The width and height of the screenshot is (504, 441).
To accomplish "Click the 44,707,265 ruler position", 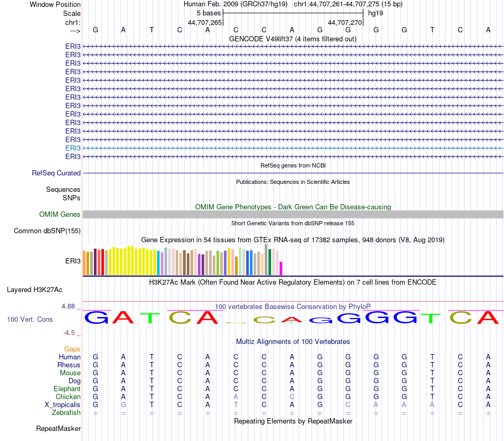I will (x=205, y=22).
